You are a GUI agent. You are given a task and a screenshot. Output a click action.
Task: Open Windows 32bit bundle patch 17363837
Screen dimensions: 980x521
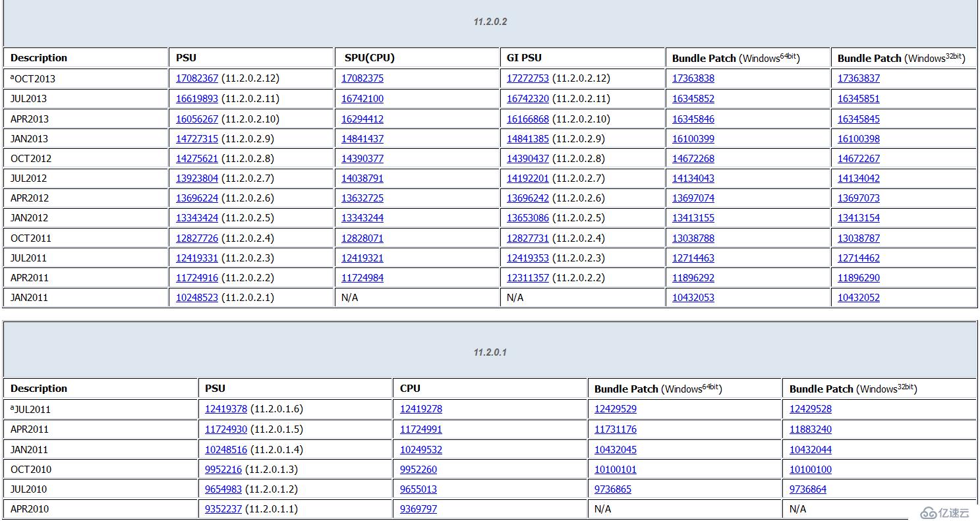pos(859,78)
